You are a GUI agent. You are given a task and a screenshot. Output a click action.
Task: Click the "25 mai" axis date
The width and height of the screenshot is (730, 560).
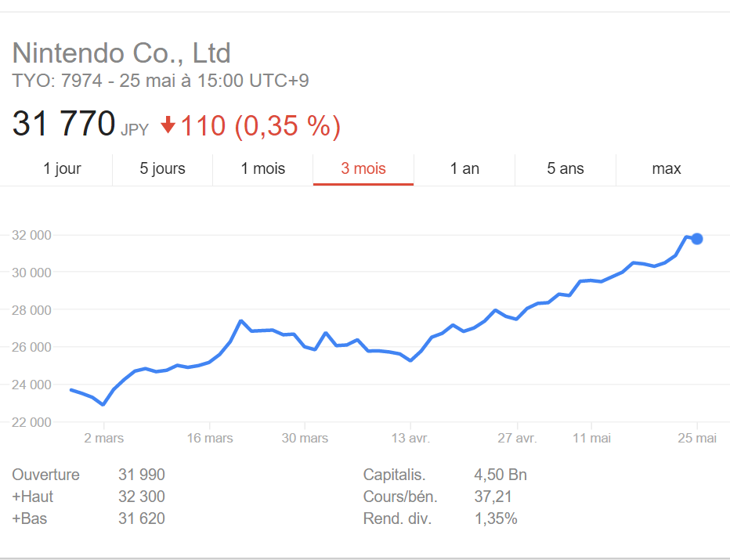pyautogui.click(x=697, y=438)
